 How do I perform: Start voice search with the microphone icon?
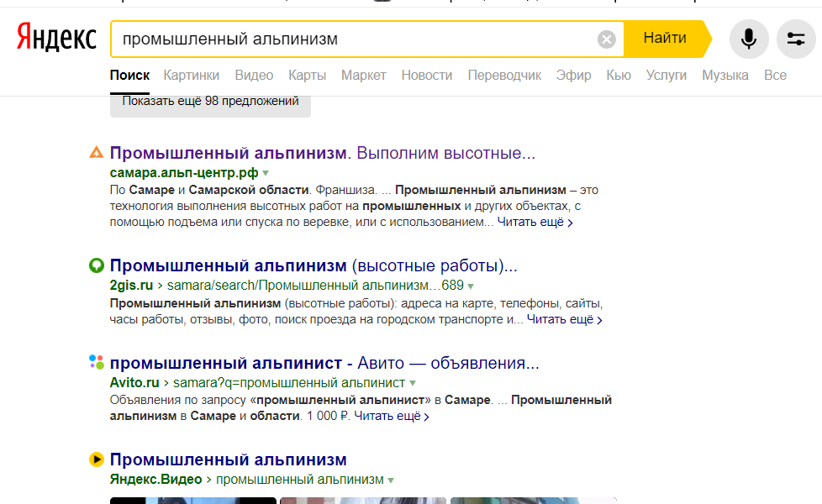point(749,39)
